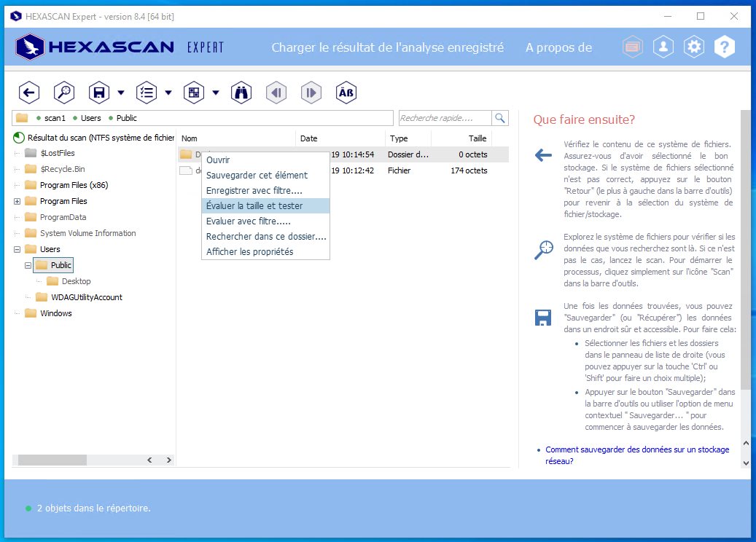Click the floppy disk save toolbar icon

pyautogui.click(x=99, y=93)
